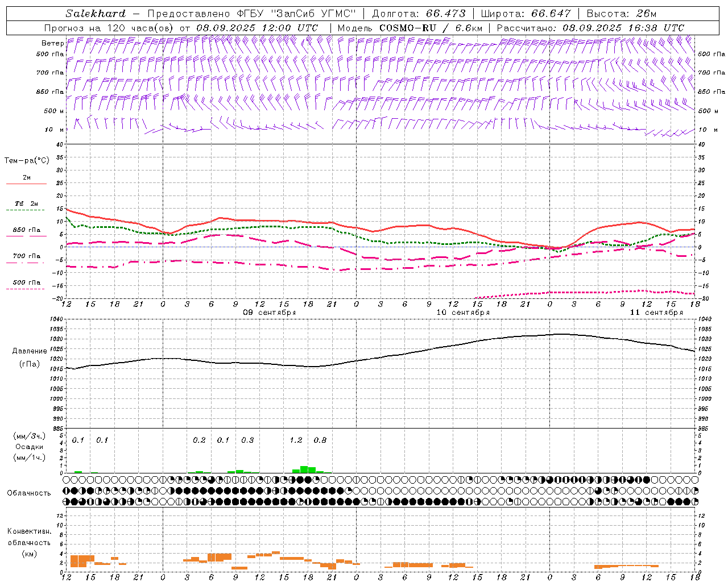Click the Широта: 66.647 value
Viewport: 728px width, 582px height.
(x=526, y=14)
